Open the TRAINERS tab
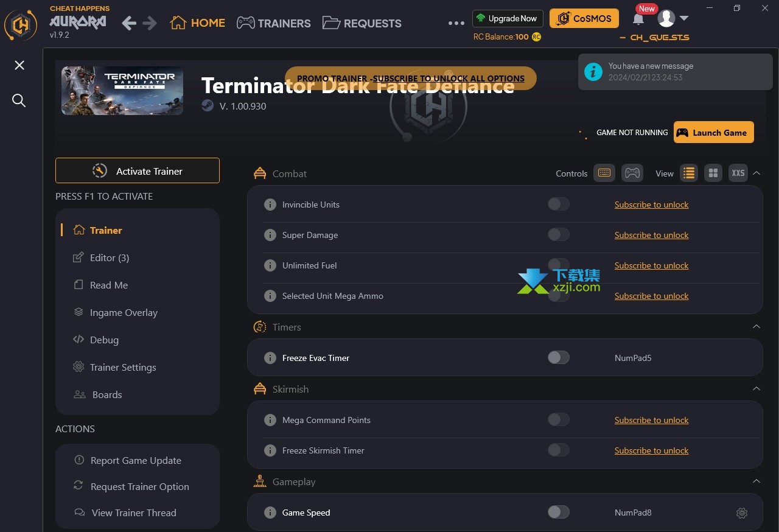 point(274,23)
